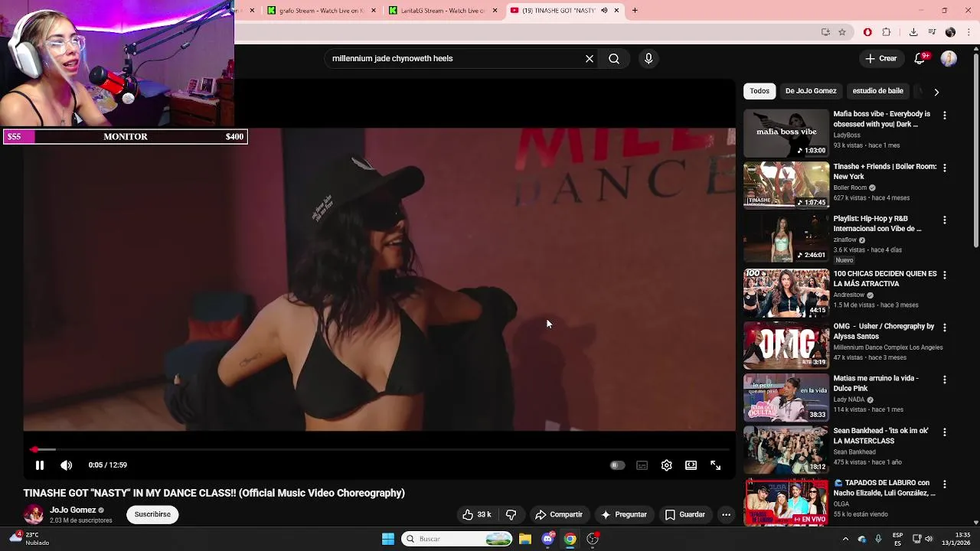The height and width of the screenshot is (551, 980).
Task: Open Sean Bankhead LA MASTERCLASS title
Action: [880, 435]
